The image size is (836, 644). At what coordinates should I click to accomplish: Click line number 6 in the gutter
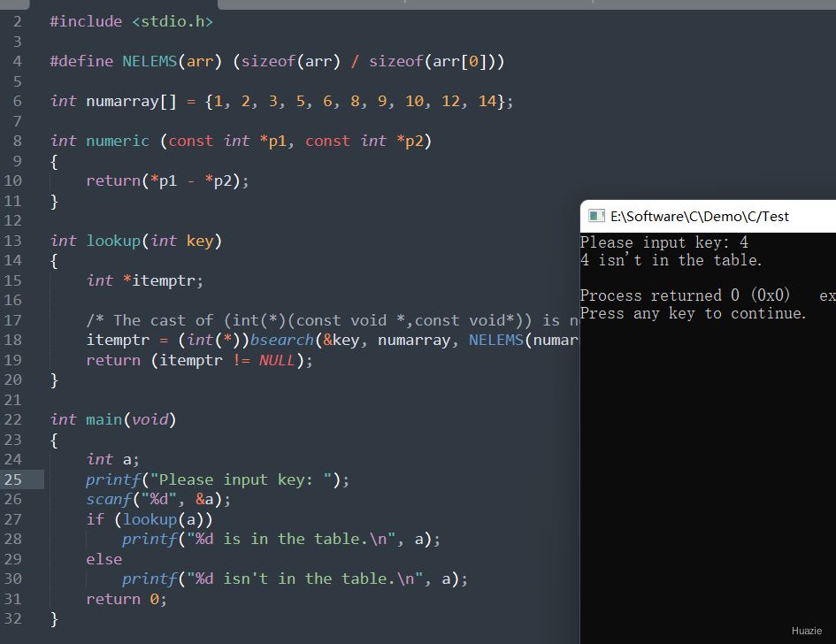click(17, 102)
